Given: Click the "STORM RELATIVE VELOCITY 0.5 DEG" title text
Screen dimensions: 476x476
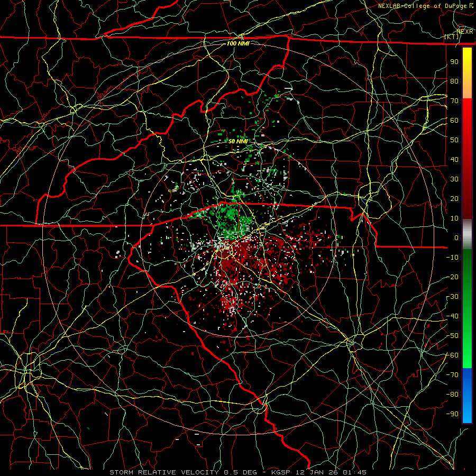Looking at the screenshot, I should point(183,472).
